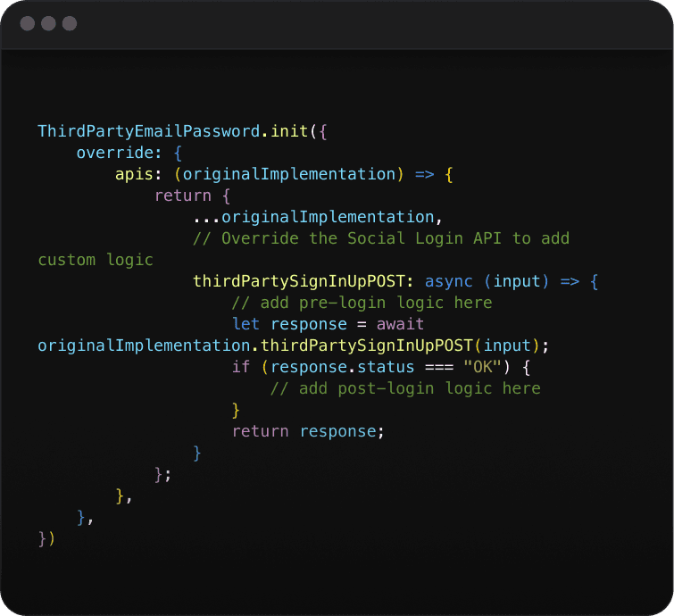Image resolution: width=674 pixels, height=616 pixels.
Task: Click the ThirdPartyEmailPassword class name
Action: pyautogui.click(x=148, y=131)
